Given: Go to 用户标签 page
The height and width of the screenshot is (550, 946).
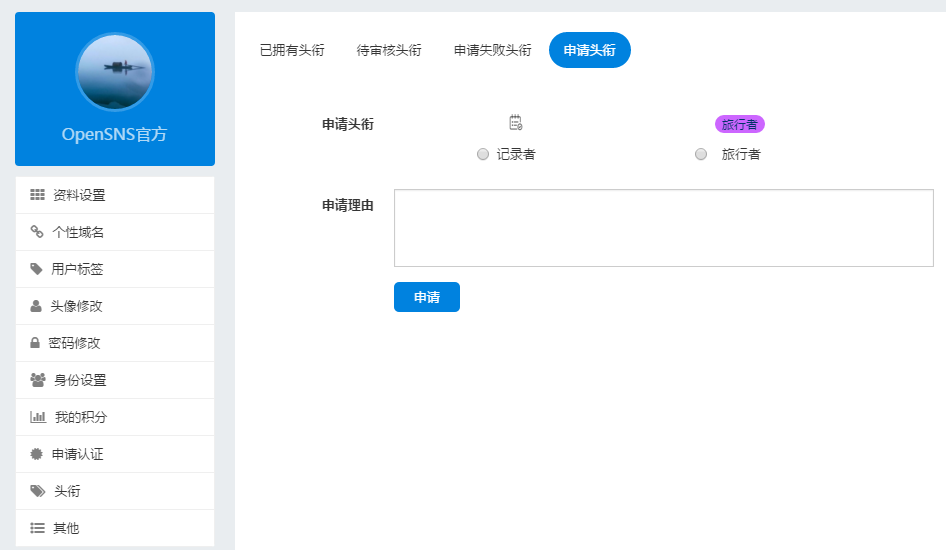Looking at the screenshot, I should pyautogui.click(x=115, y=269).
